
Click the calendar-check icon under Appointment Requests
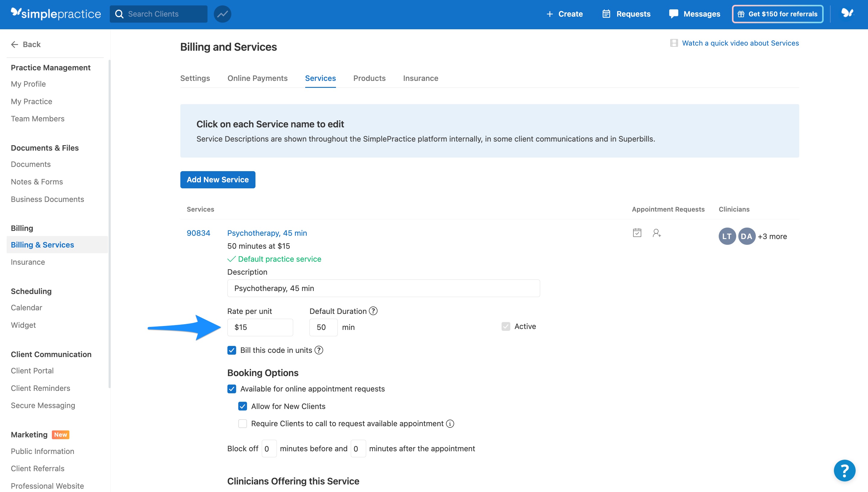pyautogui.click(x=637, y=233)
